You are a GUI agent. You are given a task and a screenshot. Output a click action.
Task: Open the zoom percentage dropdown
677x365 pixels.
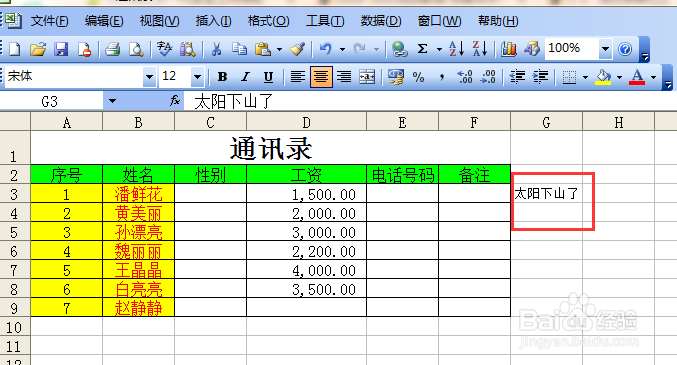click(x=605, y=49)
